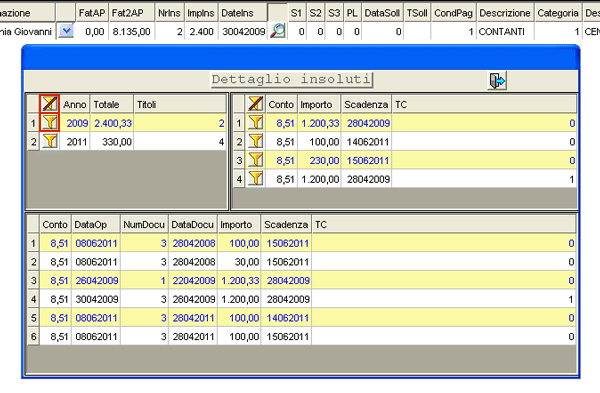Image resolution: width=600 pixels, height=393 pixels.
Task: Click the S2 column header
Action: pyautogui.click(x=315, y=13)
